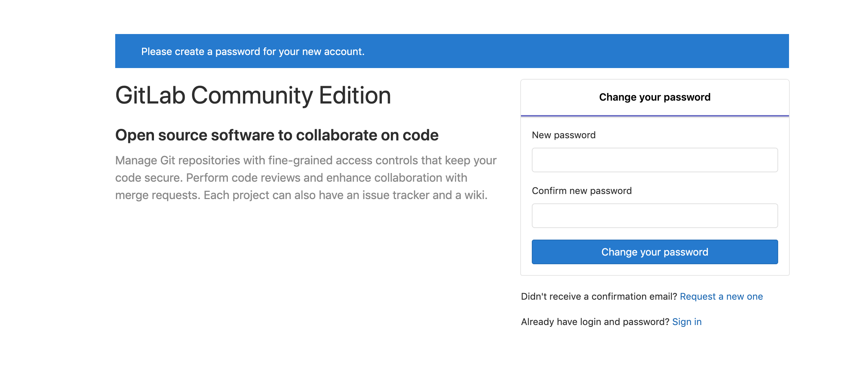Focus the Confirm new password field
This screenshot has width=868, height=388.
[x=655, y=216]
